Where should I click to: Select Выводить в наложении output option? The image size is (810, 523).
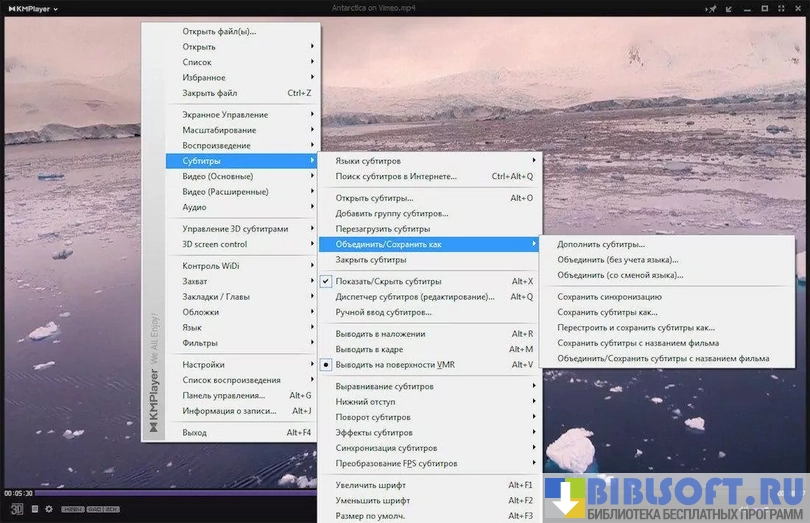(380, 334)
